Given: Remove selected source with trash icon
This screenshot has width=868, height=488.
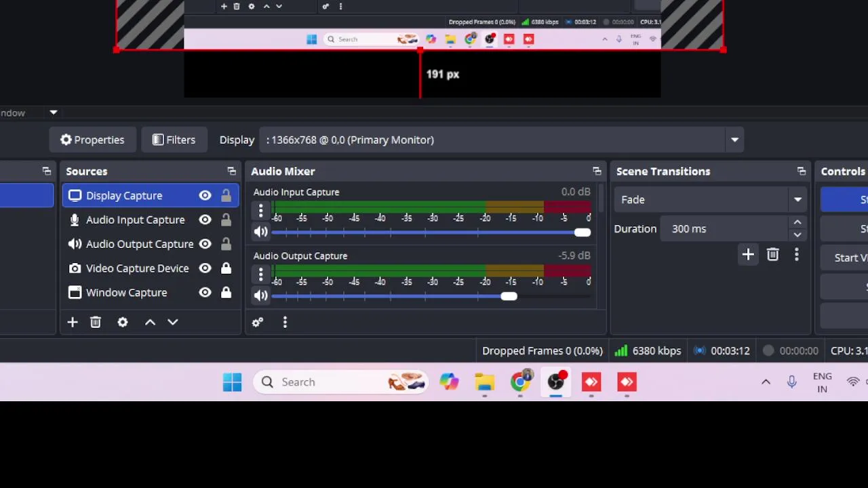Looking at the screenshot, I should pyautogui.click(x=96, y=323).
